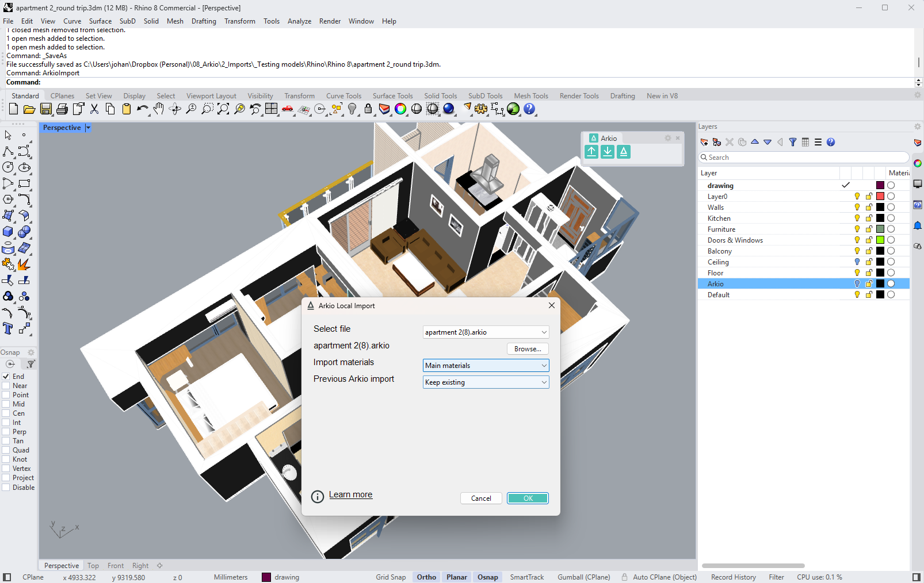Viewport: 924px width, 583px height.
Task: Click the New Layer icon in Layers panel
Action: [x=704, y=142]
